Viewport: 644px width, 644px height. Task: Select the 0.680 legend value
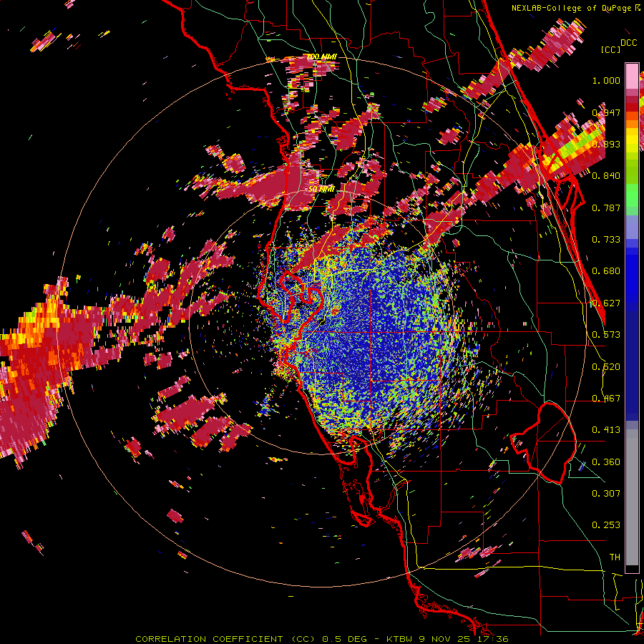coord(606,271)
